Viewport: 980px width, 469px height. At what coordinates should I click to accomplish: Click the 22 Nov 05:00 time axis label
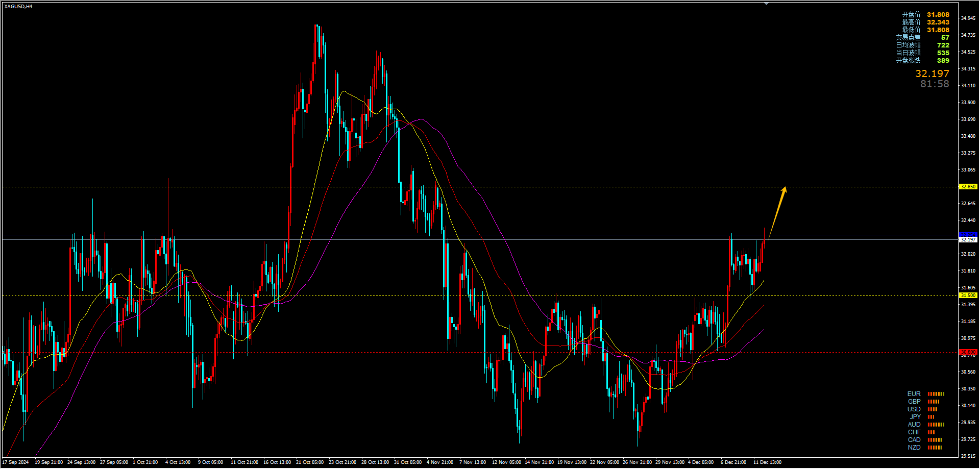click(x=604, y=462)
